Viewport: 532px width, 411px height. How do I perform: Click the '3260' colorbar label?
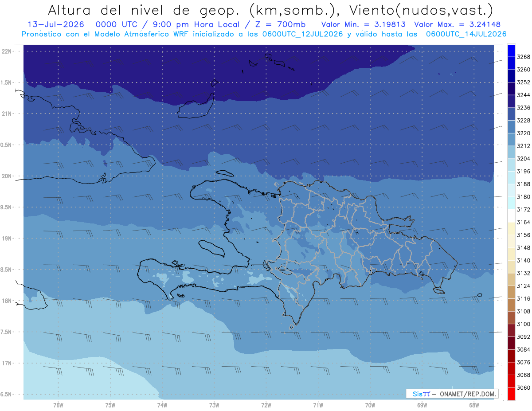[524, 70]
